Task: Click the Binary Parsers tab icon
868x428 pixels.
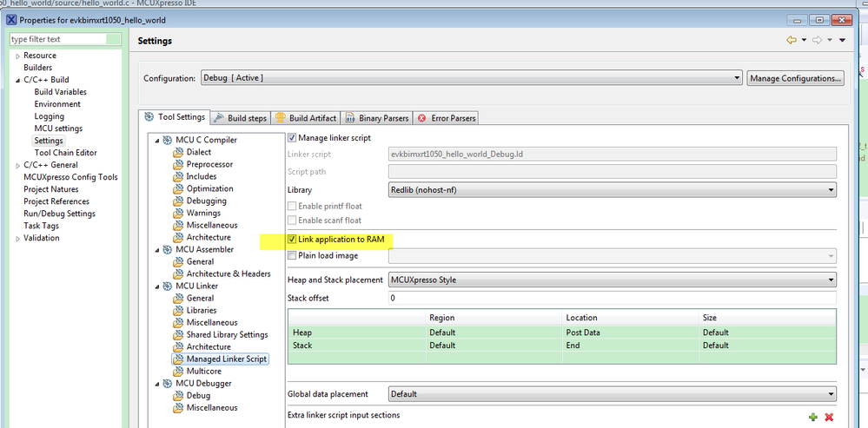Action: point(350,118)
